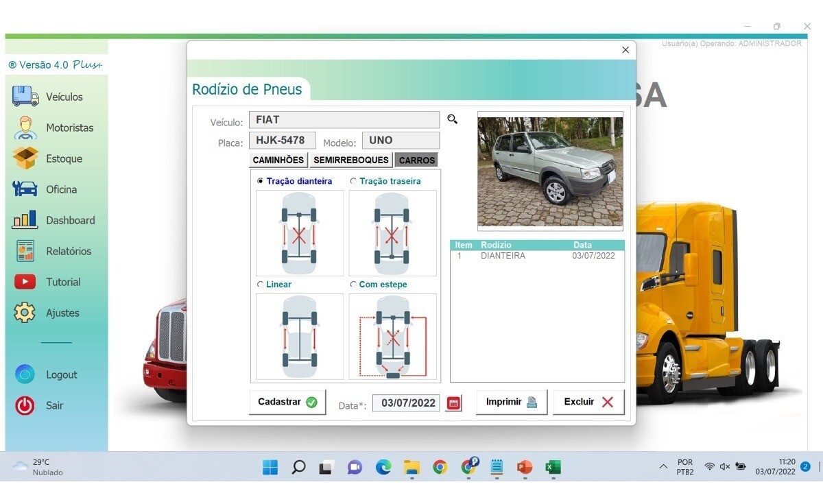Choose the Com estepe radio option

[353, 285]
